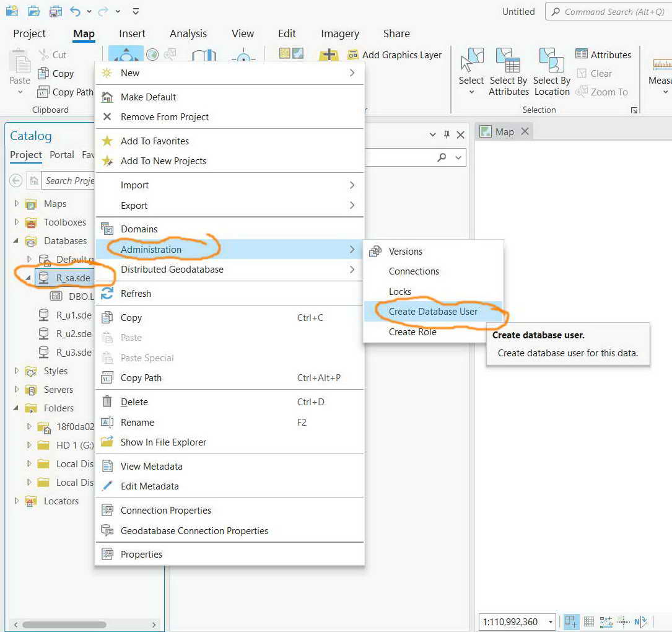Open the map scale dropdown

coord(550,621)
